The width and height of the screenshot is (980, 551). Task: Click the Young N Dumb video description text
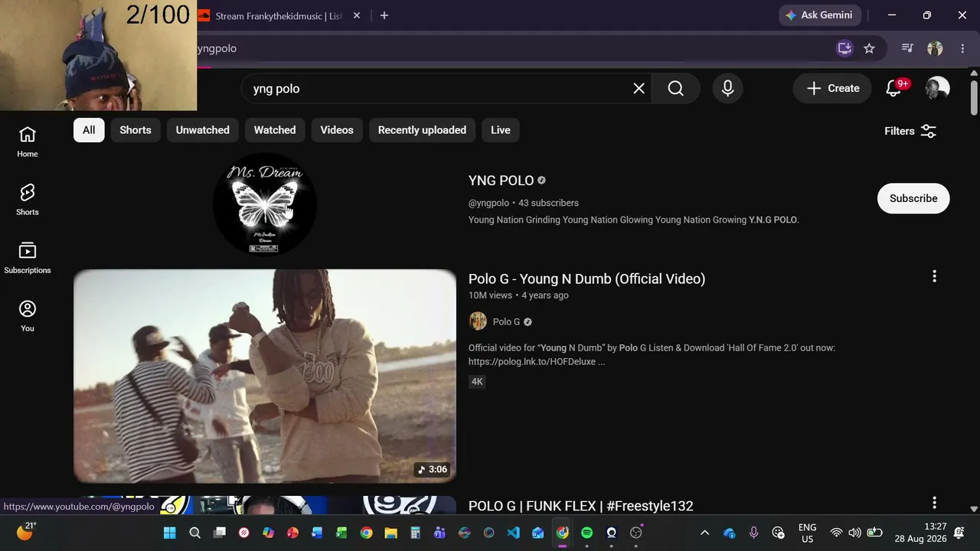tap(652, 355)
